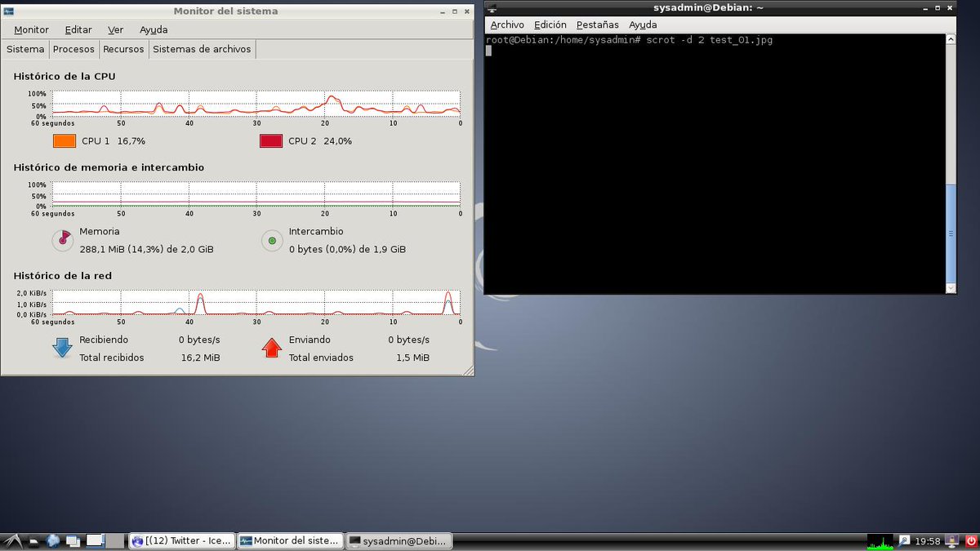The image size is (980, 551).
Task: Click the scrot command line in terminal
Action: [629, 40]
